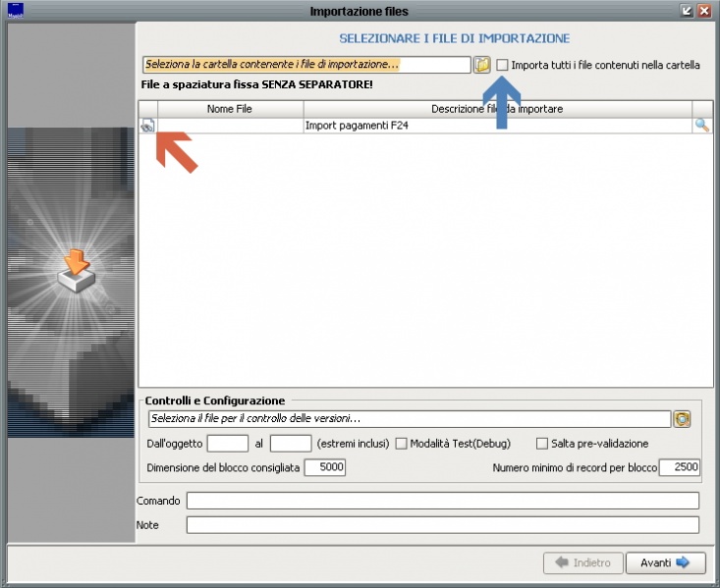Click the Nome File column header
Image resolution: width=720 pixels, height=588 pixels.
click(229, 109)
